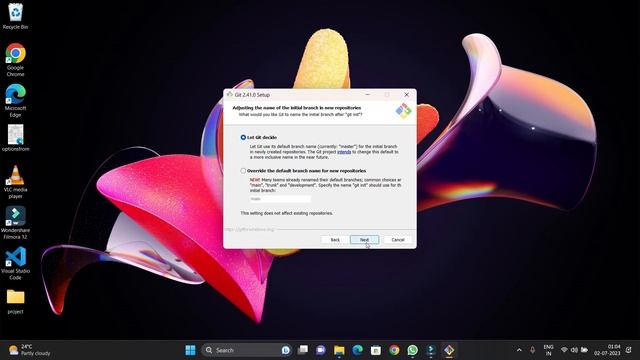
Task: Open the notification icon beside the clock
Action: pyautogui.click(x=629, y=350)
